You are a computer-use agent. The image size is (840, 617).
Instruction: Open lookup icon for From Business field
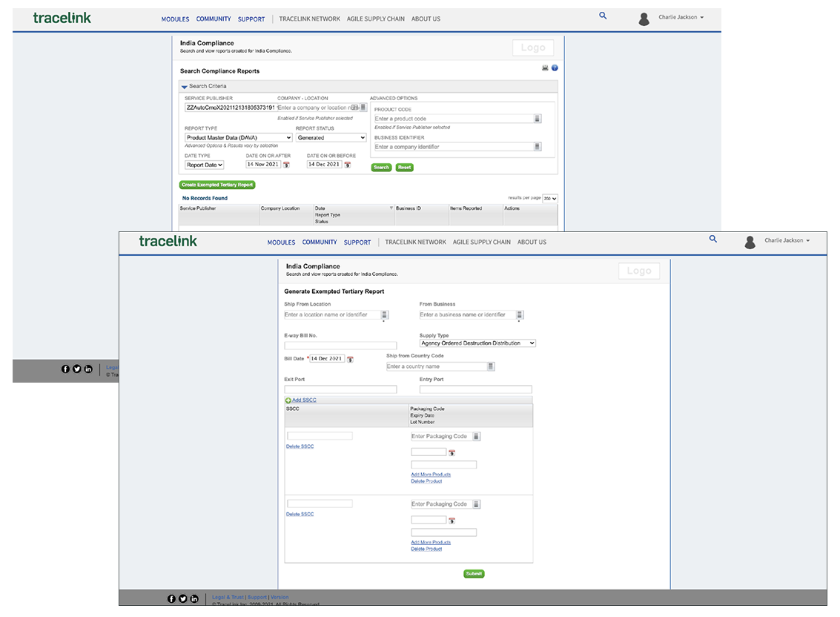pyautogui.click(x=519, y=314)
